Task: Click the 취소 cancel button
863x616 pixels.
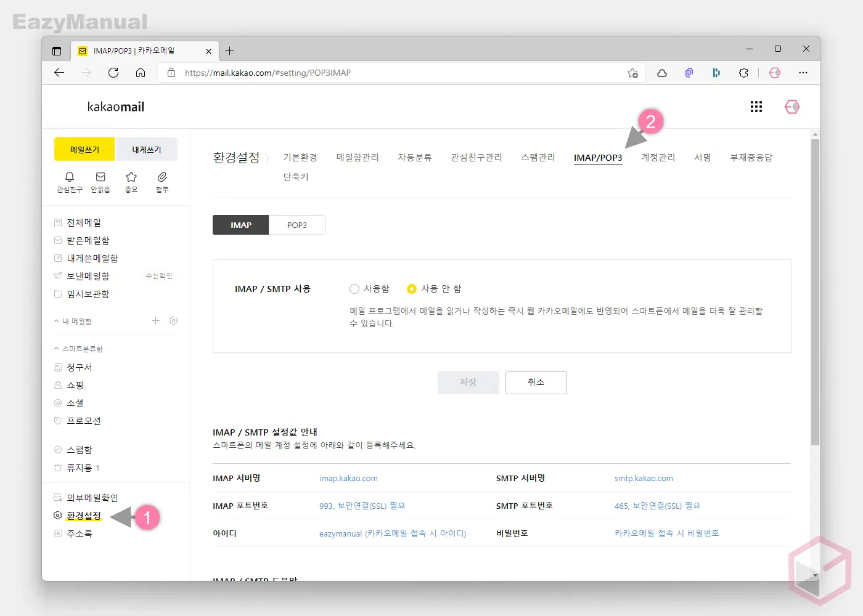Action: click(536, 383)
